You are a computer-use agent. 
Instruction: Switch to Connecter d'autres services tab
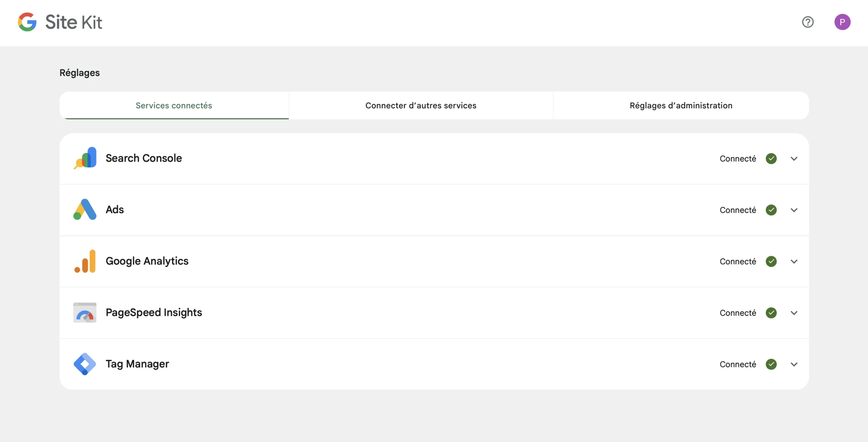pos(421,105)
